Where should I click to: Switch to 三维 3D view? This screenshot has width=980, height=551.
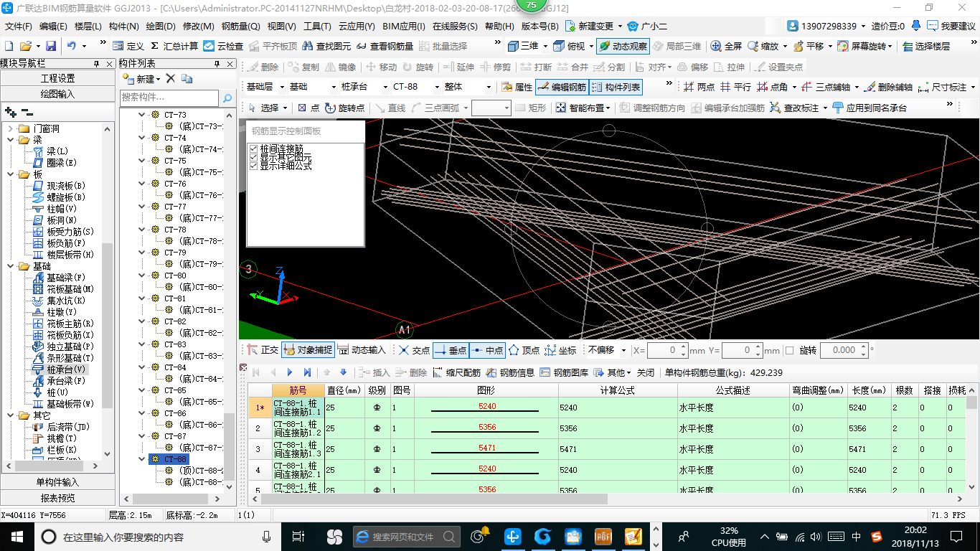point(523,46)
